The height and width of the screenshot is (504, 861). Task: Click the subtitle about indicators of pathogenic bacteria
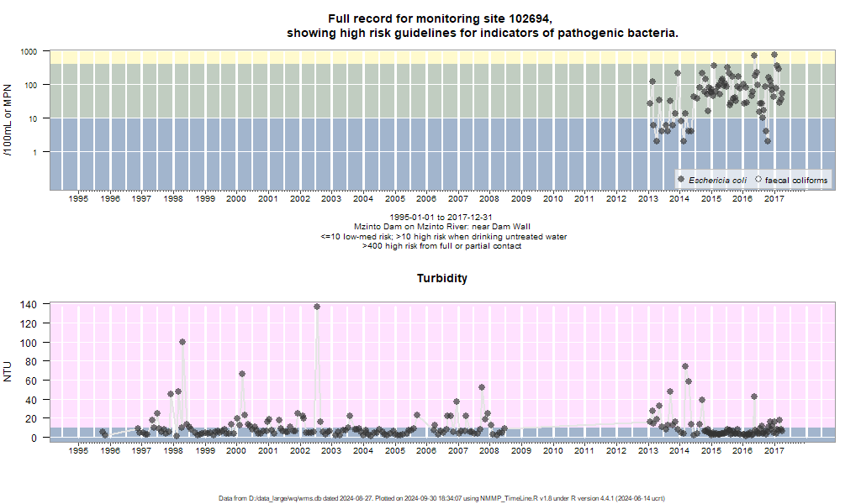[482, 33]
